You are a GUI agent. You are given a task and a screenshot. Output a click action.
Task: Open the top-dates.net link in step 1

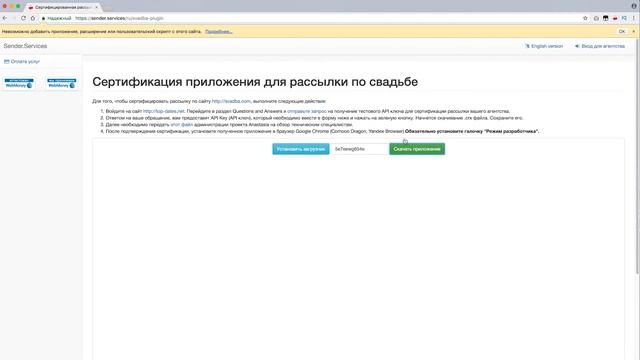tap(164, 111)
